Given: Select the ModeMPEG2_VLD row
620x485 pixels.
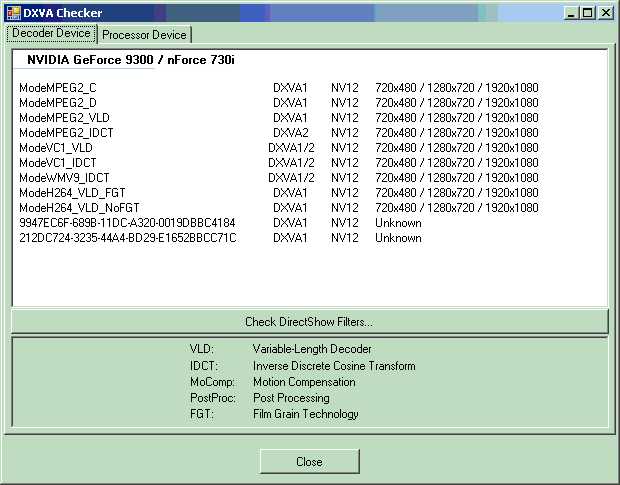Looking at the screenshot, I should click(x=279, y=118).
